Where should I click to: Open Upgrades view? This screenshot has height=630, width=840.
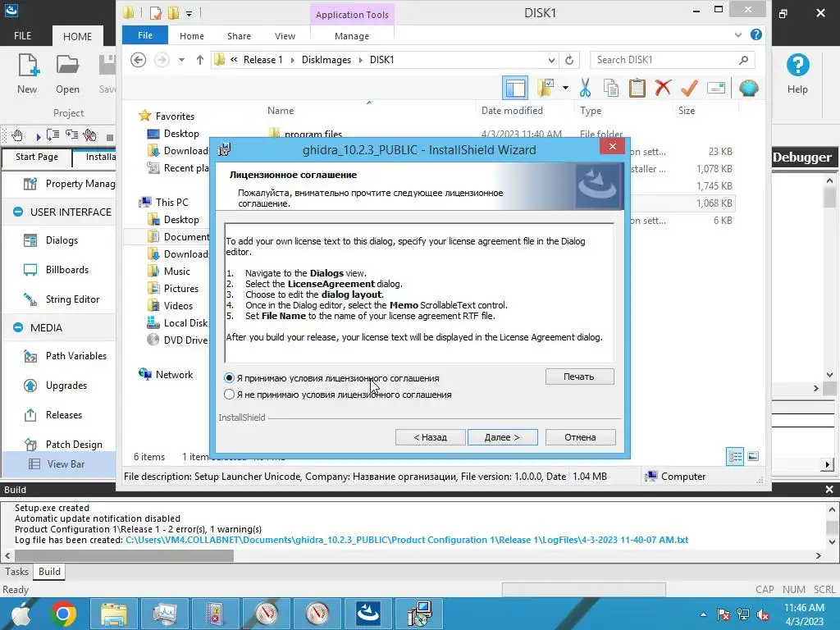pyautogui.click(x=66, y=386)
